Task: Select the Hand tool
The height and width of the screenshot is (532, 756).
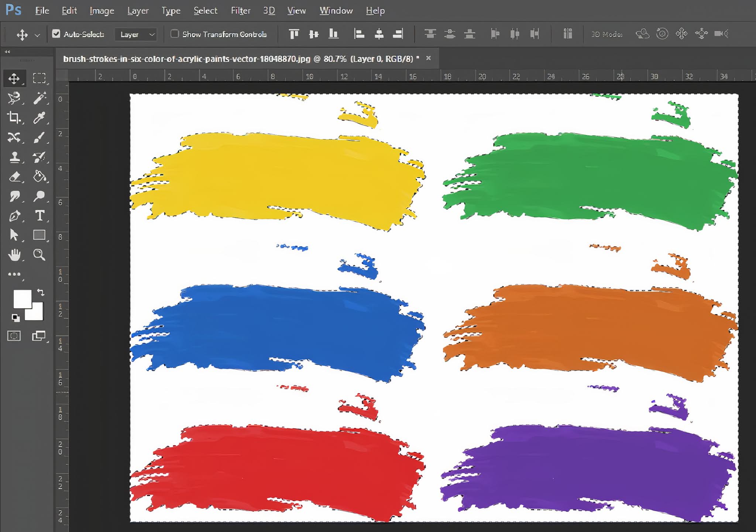Action: tap(14, 255)
